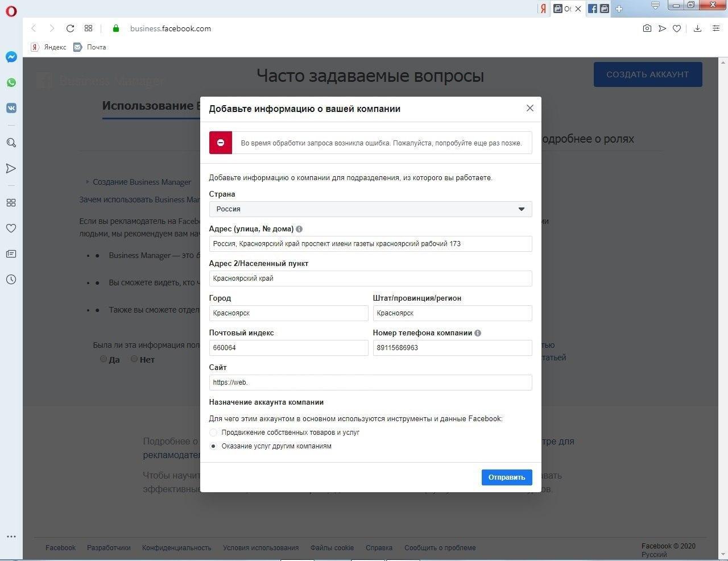Change language via Русский footer link
Screen dimensions: 728x561
654,555
